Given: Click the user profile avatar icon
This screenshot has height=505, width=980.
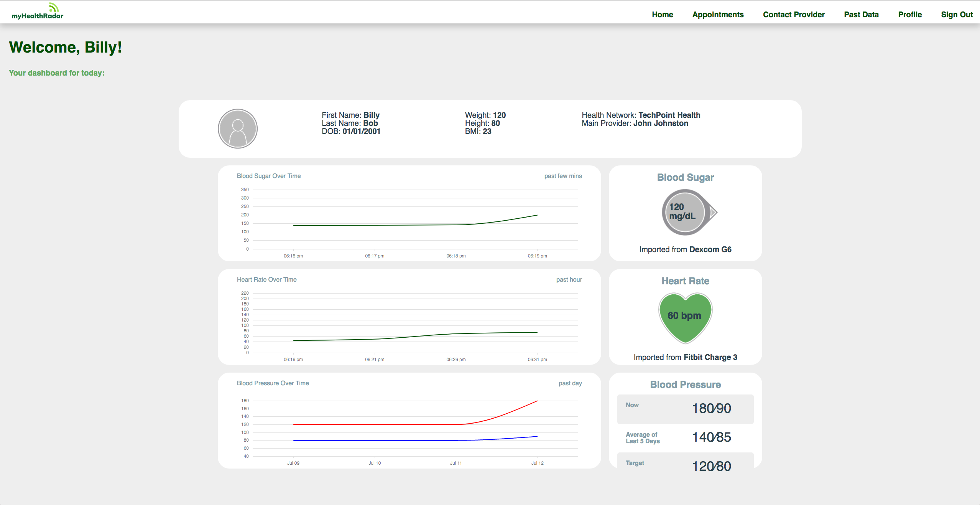Looking at the screenshot, I should pos(238,129).
